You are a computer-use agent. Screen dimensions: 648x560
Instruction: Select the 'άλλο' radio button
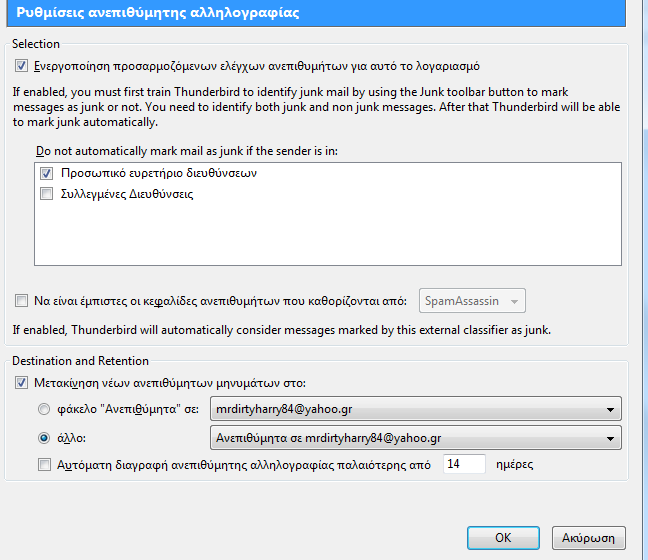44,438
